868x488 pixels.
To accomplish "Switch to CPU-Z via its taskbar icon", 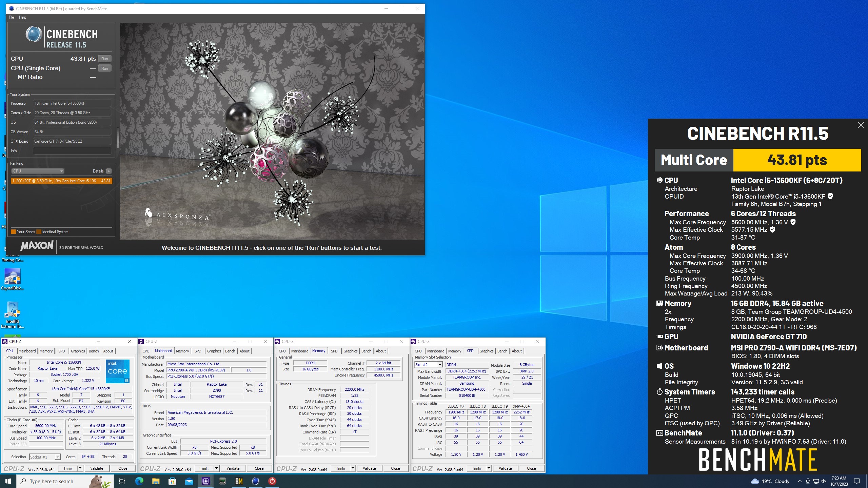I will coord(206,481).
